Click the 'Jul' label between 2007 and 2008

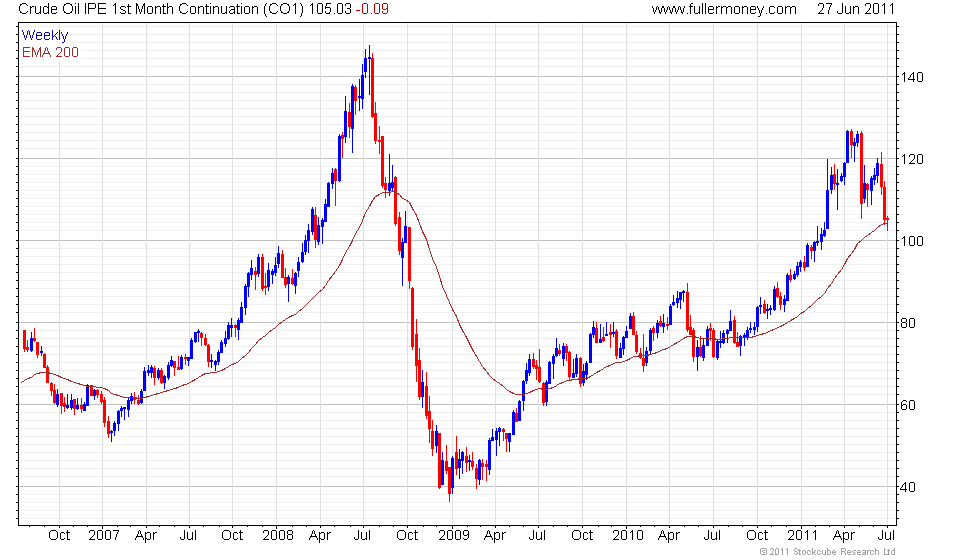[x=188, y=536]
